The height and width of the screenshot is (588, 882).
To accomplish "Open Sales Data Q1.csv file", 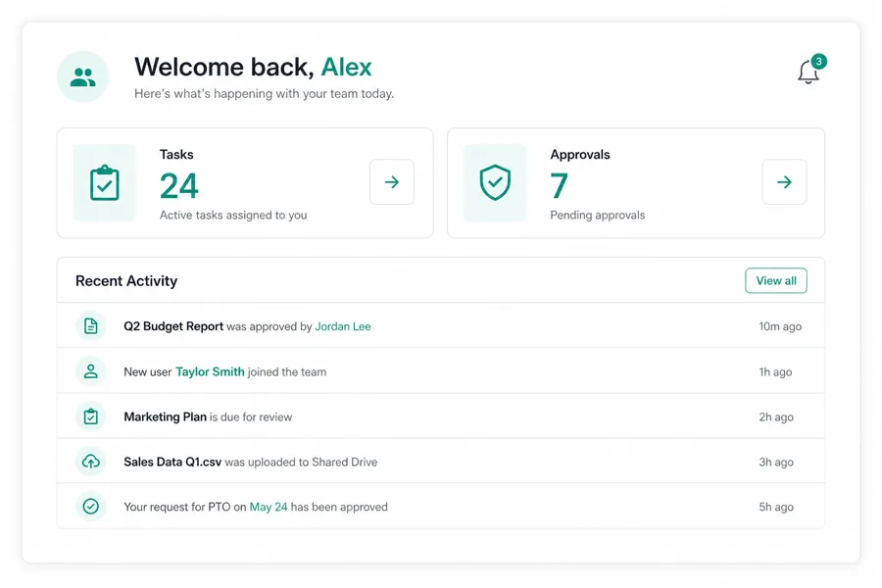I will click(x=172, y=462).
